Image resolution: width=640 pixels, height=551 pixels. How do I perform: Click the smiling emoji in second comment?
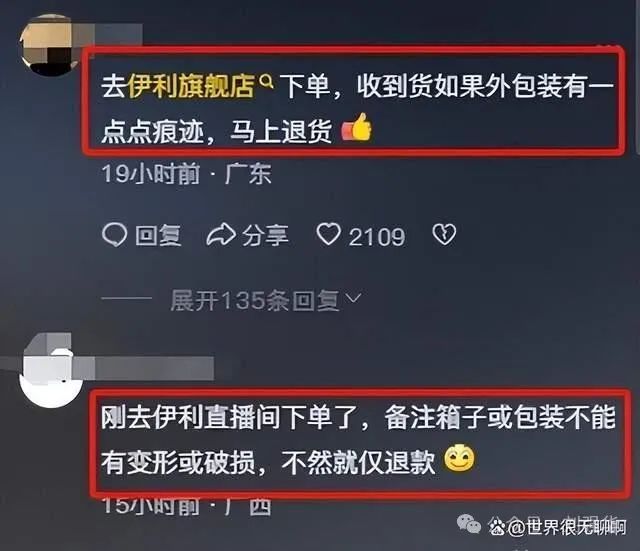click(x=460, y=458)
